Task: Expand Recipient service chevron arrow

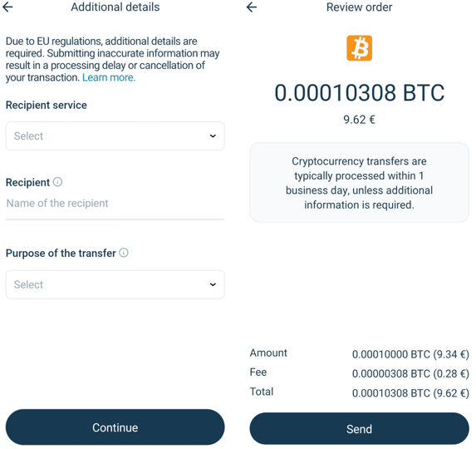Action: click(x=213, y=136)
